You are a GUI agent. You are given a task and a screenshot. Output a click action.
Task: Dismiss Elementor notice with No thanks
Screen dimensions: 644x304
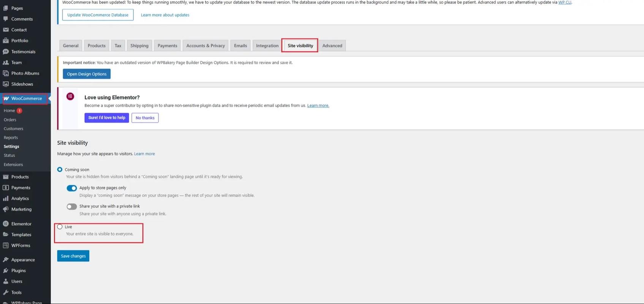145,118
